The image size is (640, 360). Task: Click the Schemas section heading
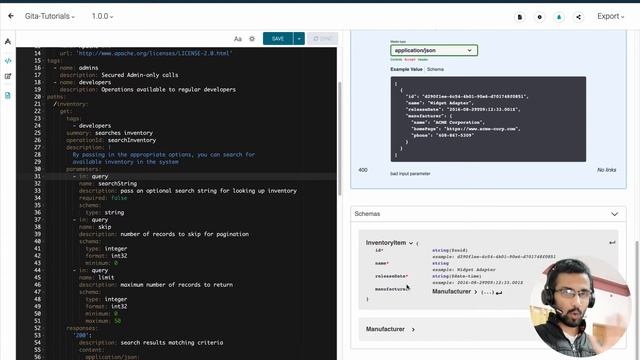click(x=367, y=214)
